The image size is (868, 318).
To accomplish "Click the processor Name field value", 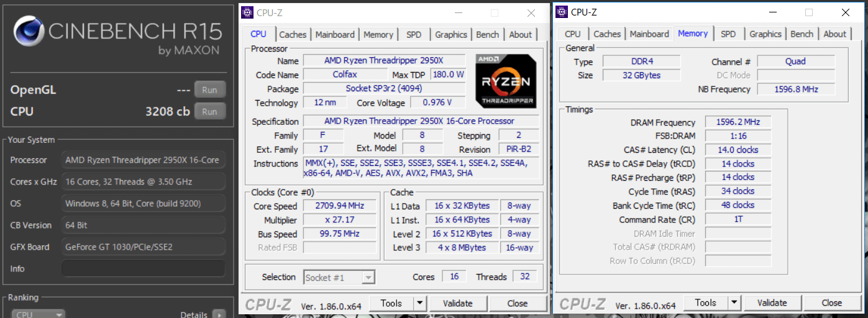I will (384, 61).
